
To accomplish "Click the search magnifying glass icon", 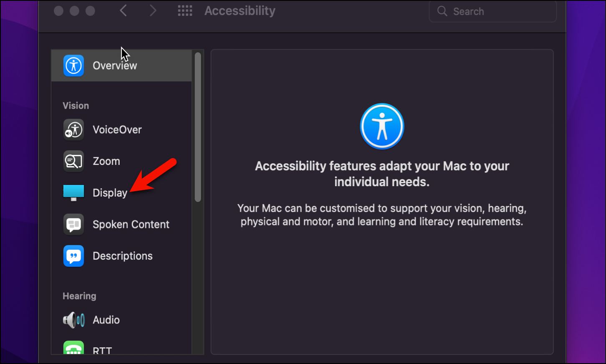I will [442, 11].
